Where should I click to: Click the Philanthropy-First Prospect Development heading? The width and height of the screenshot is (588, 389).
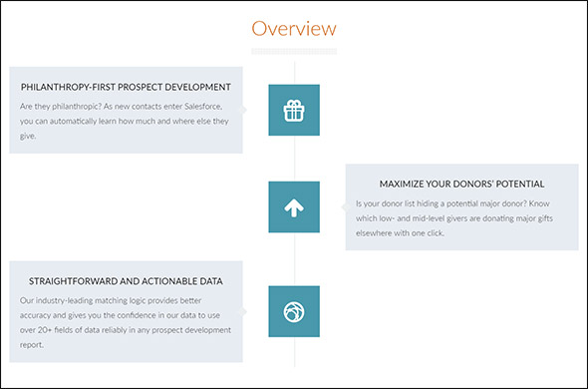coord(126,87)
